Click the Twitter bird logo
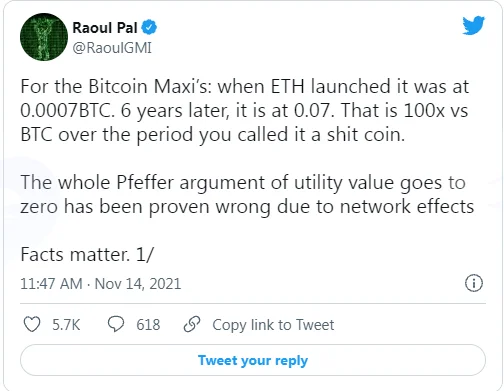This screenshot has height=391, width=504. pyautogui.click(x=473, y=25)
